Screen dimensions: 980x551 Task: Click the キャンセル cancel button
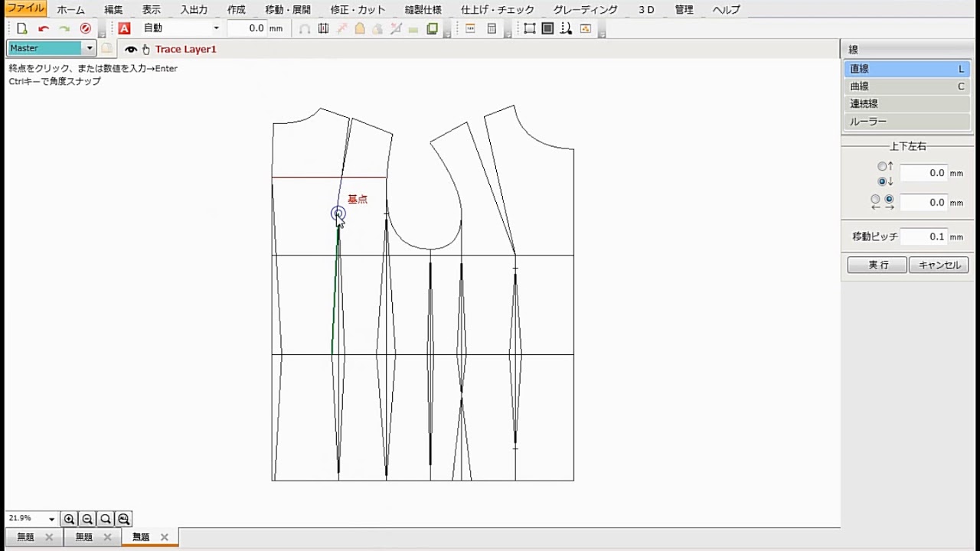pos(939,265)
